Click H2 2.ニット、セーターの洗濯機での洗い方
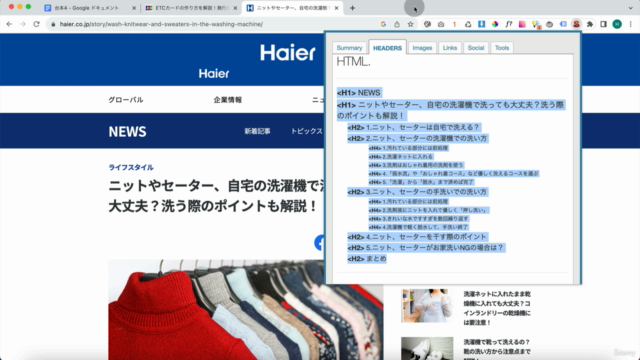 pyautogui.click(x=417, y=138)
